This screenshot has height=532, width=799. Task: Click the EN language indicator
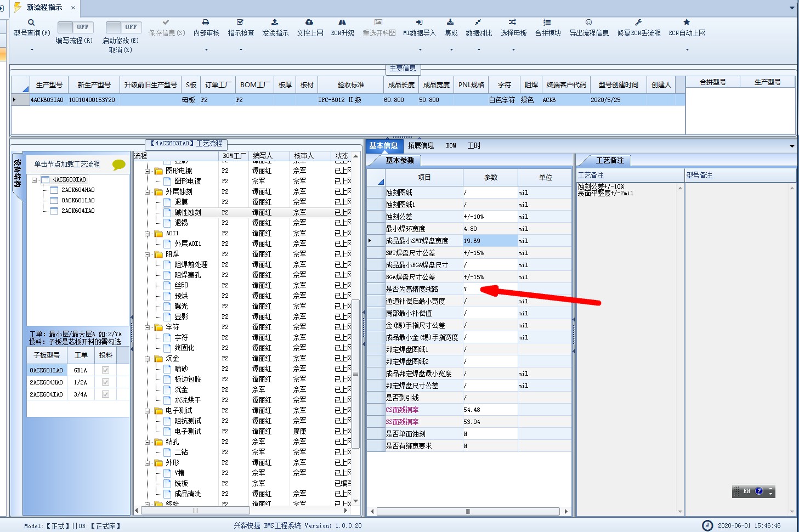point(747,491)
